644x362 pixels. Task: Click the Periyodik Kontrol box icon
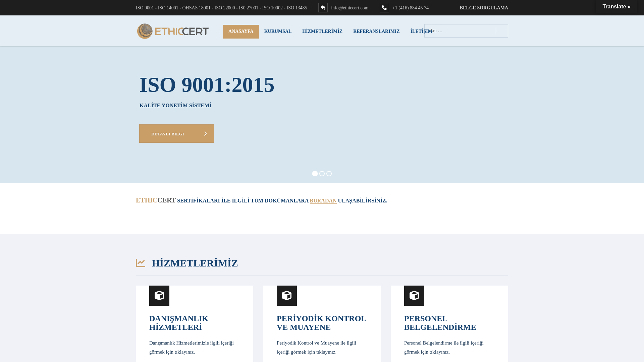click(x=287, y=296)
